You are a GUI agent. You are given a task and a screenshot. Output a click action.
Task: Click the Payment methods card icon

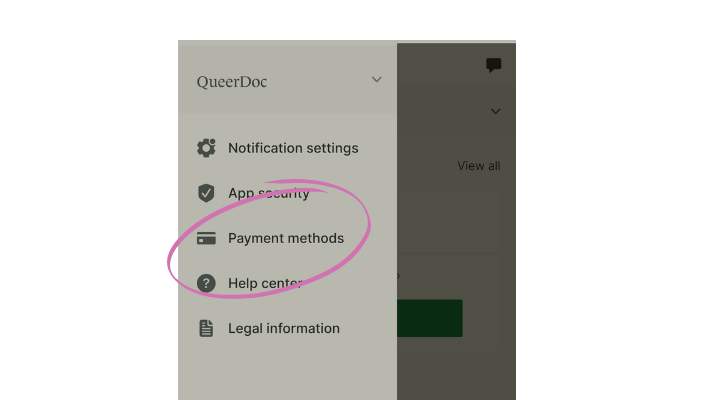(x=206, y=238)
